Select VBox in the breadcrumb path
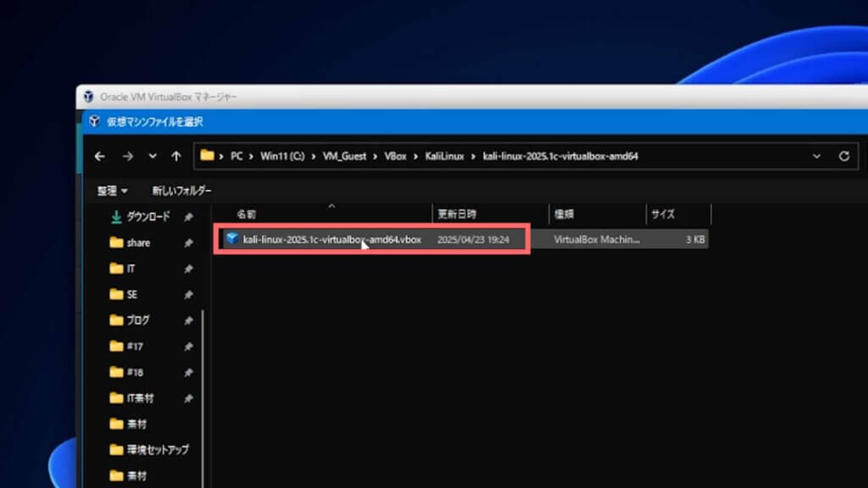The width and height of the screenshot is (868, 488). [395, 157]
